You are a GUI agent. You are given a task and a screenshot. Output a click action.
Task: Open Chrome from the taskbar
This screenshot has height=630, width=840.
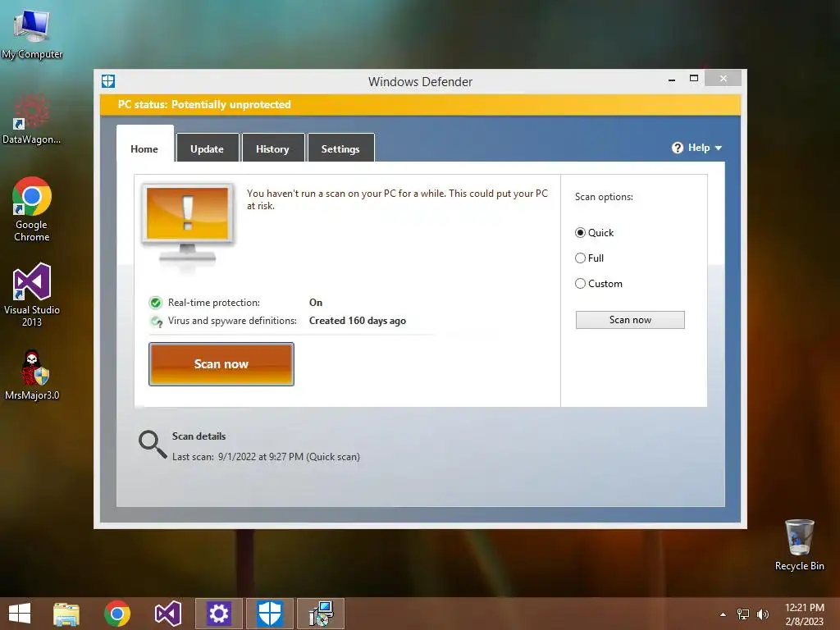[117, 614]
